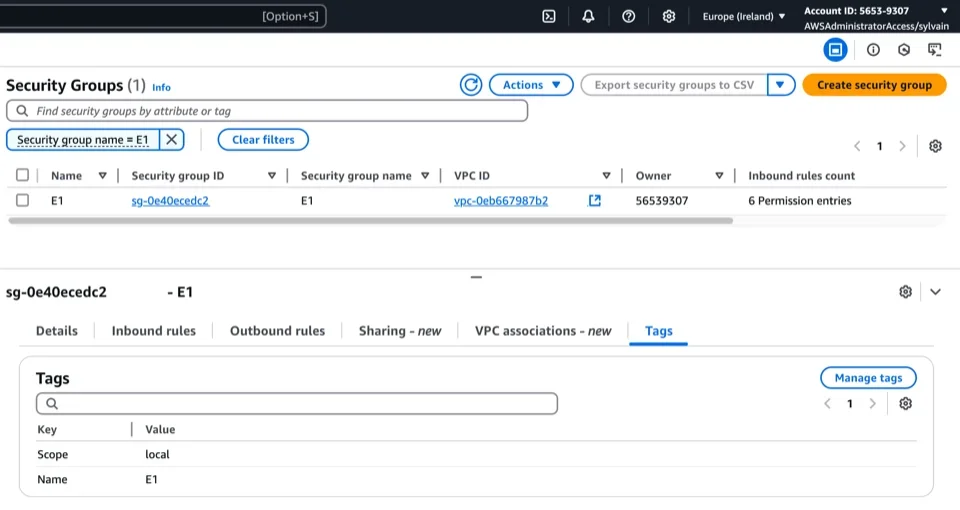Open the notifications bell icon
Viewport: 960px width, 510px height.
pyautogui.click(x=588, y=16)
